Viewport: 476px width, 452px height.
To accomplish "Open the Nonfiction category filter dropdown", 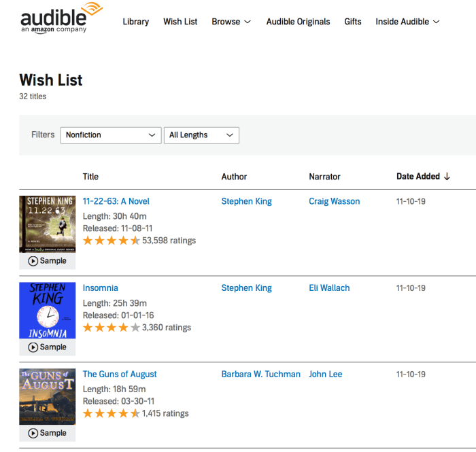I will click(111, 135).
